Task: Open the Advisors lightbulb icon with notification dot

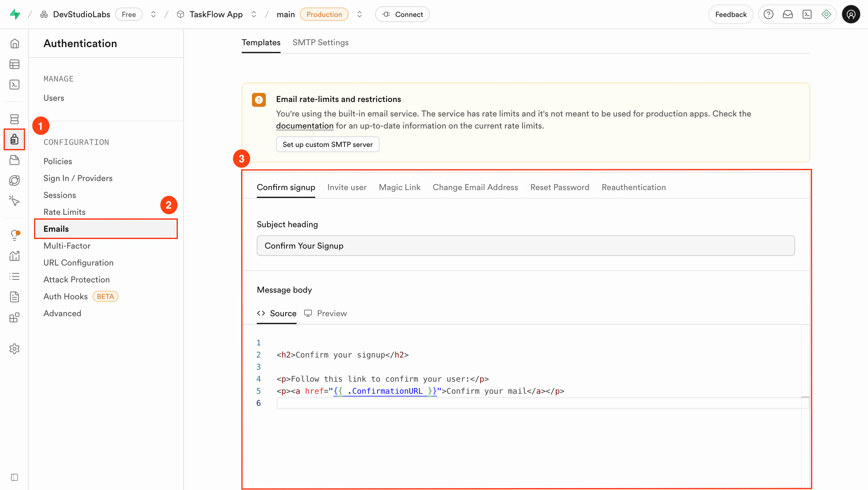Action: 14,235
